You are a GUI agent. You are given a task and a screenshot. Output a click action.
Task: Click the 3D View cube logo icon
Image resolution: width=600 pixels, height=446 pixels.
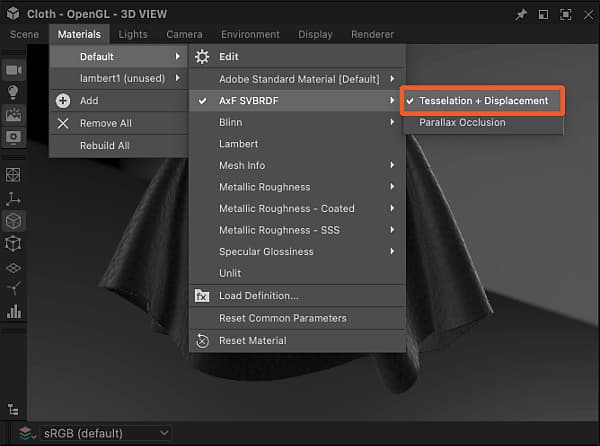[13, 14]
